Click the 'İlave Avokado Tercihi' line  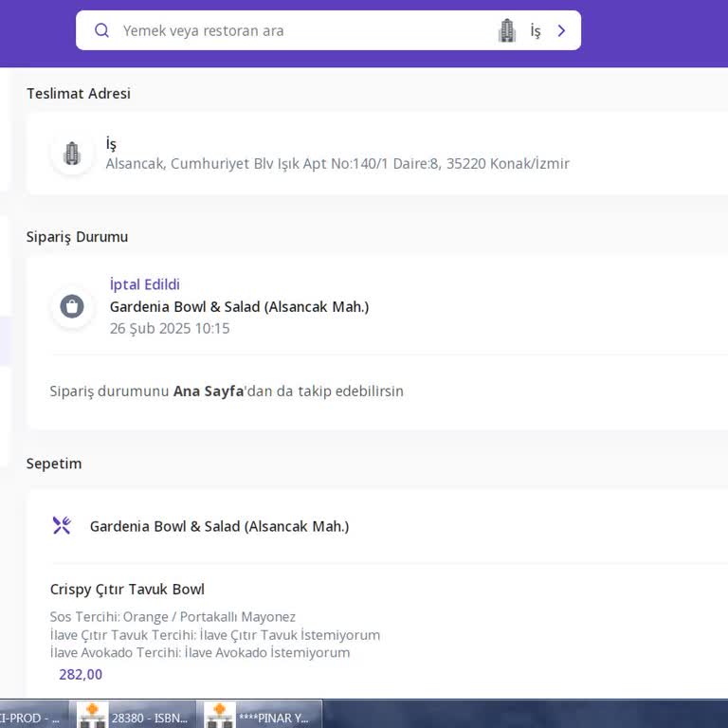(x=200, y=652)
